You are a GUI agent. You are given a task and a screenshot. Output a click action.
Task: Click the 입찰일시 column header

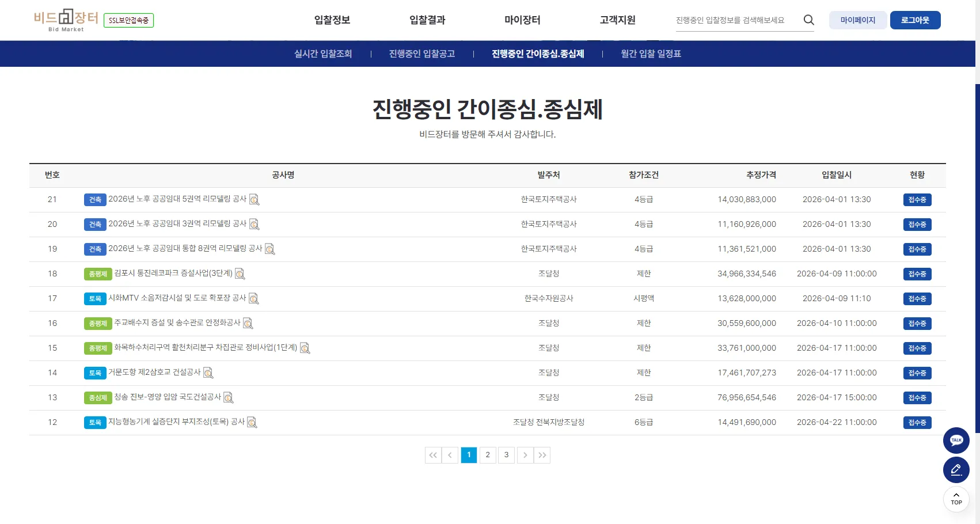pos(837,175)
